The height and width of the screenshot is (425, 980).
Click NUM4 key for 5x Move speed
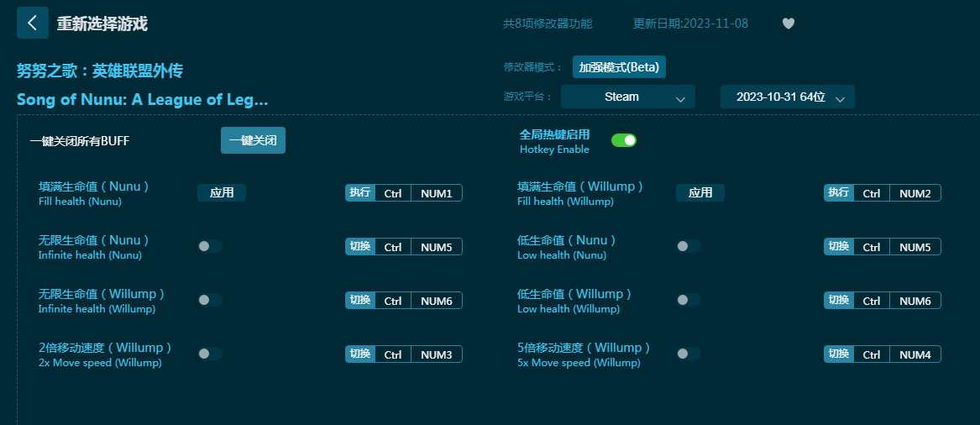point(914,354)
